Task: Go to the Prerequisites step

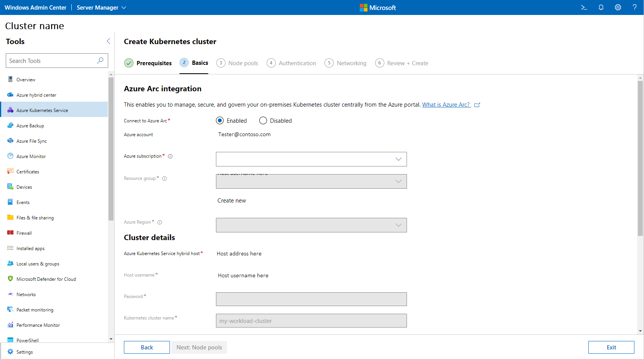Action: coord(148,63)
